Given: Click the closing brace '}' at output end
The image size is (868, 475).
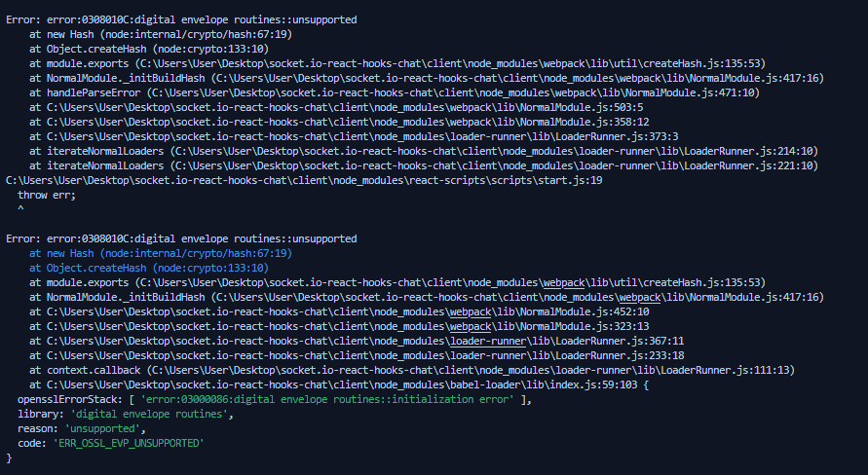Looking at the screenshot, I should click(x=9, y=457).
